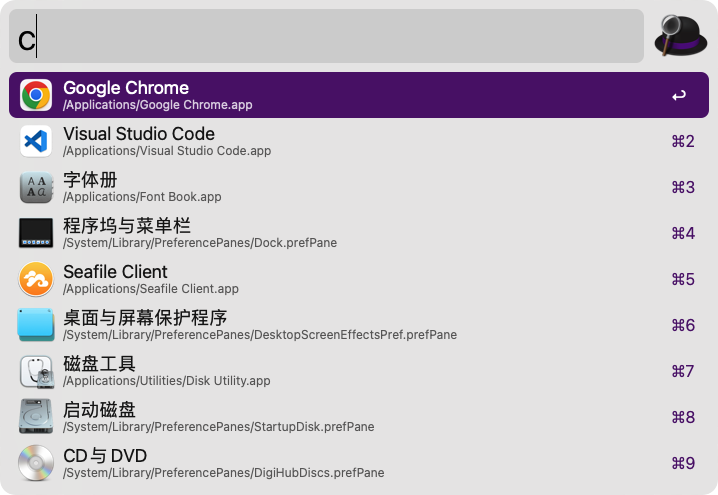
Task: Click the Disk Utility stethoscope icon
Action: (x=36, y=371)
